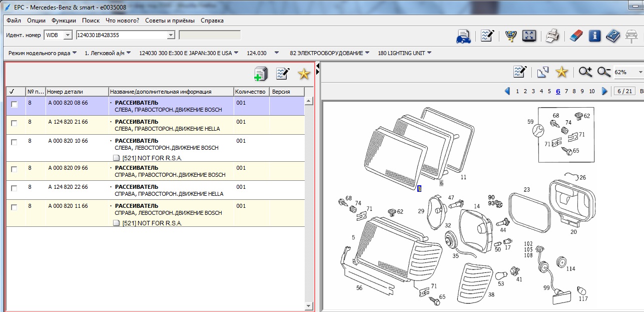Zoom out with the magnifier minus

coord(604,72)
